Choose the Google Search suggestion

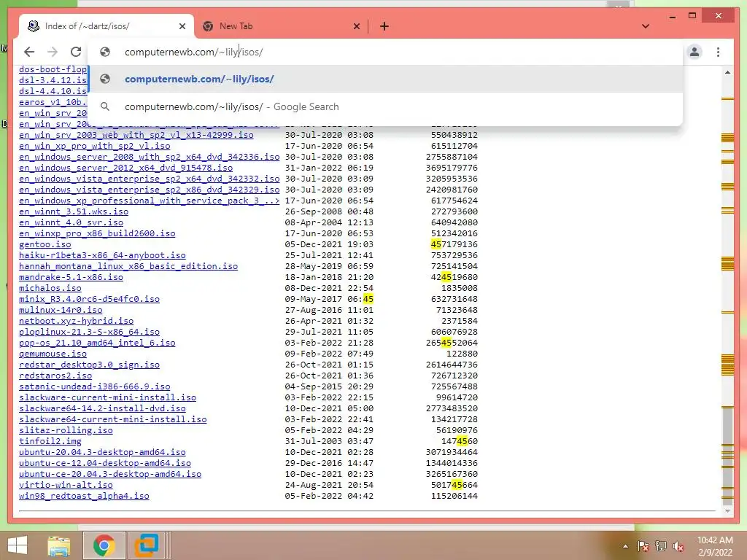[385, 106]
